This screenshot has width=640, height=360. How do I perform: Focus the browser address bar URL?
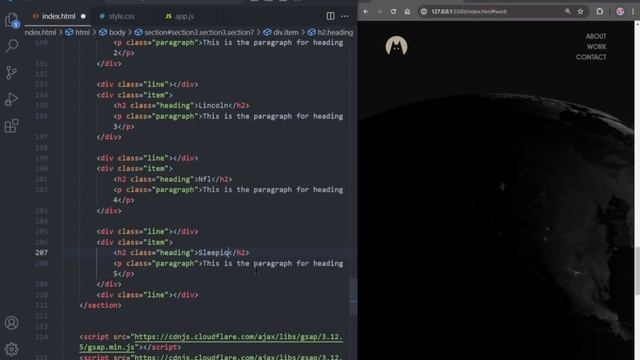(469, 11)
